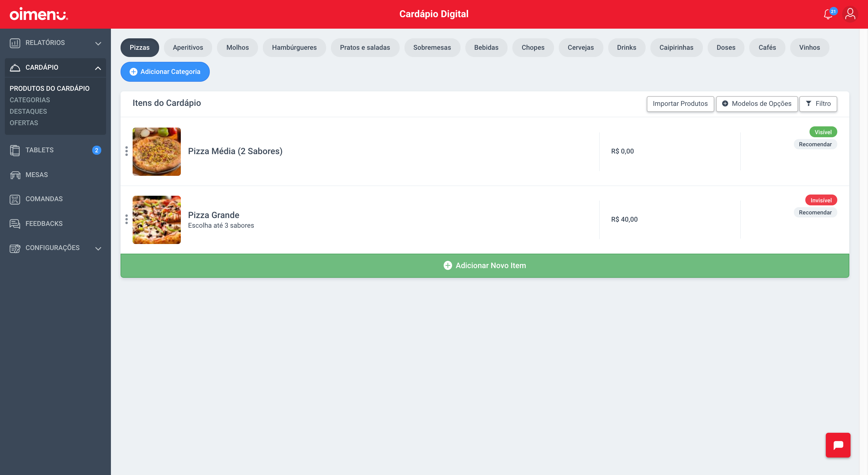
Task: Open Modelos de Opções
Action: pos(756,103)
